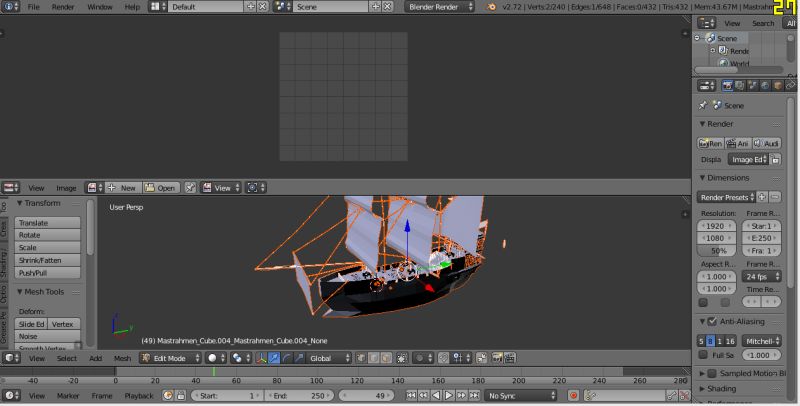Screen dimensions: 800x406
Task: Open the Render Layers properties tab
Action: (740, 86)
